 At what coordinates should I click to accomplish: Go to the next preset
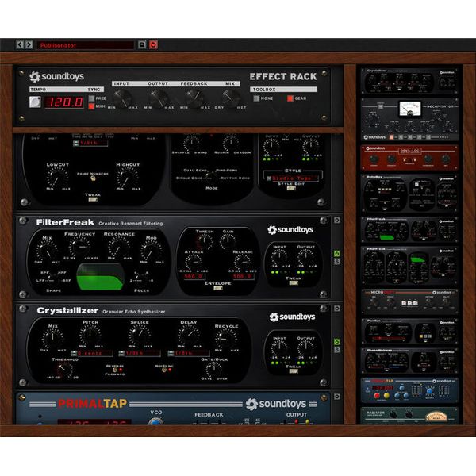click(x=29, y=45)
